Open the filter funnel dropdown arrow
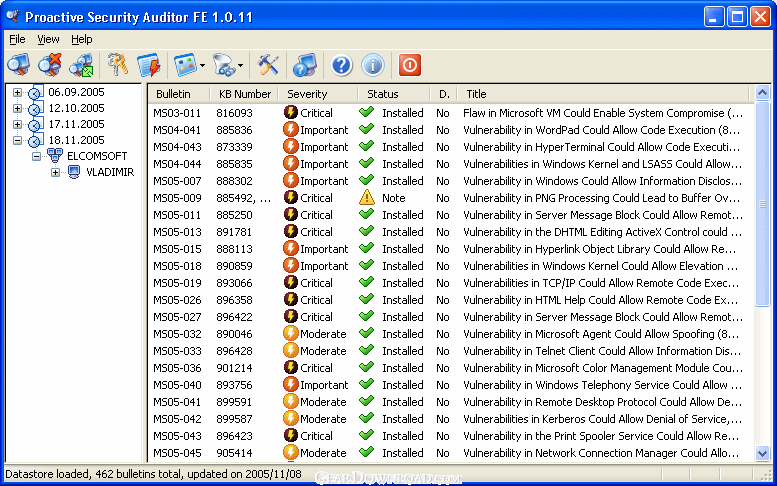Screen dimensions: 777x486 pos(240,65)
